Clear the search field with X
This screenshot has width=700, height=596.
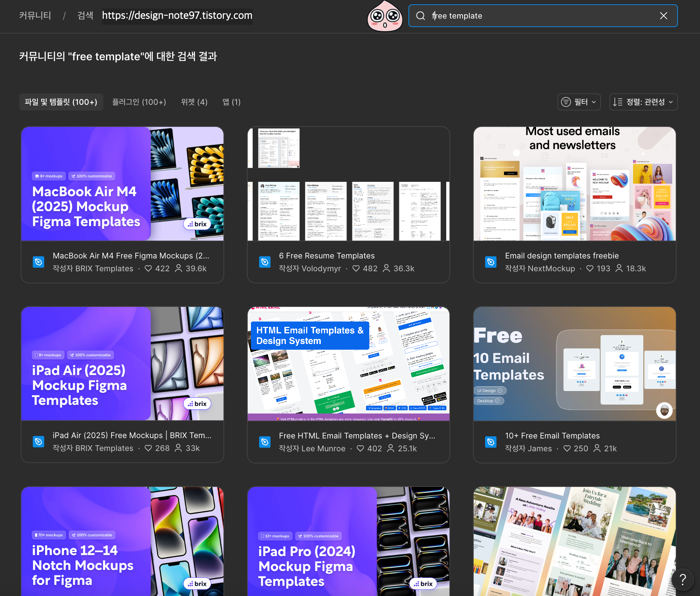(x=663, y=16)
